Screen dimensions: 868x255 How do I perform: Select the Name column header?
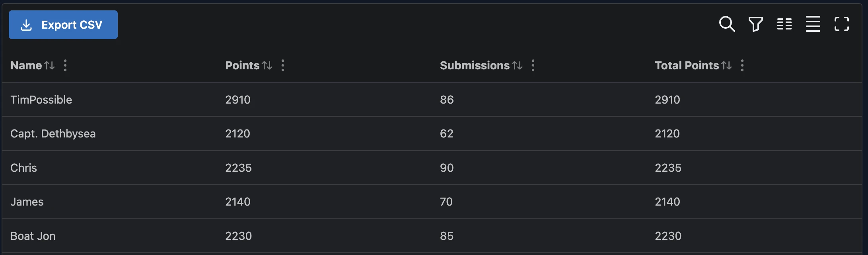pos(26,65)
